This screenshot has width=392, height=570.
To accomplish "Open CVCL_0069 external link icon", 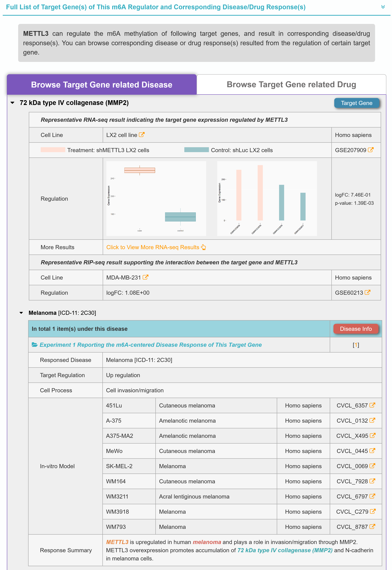I will tap(372, 466).
